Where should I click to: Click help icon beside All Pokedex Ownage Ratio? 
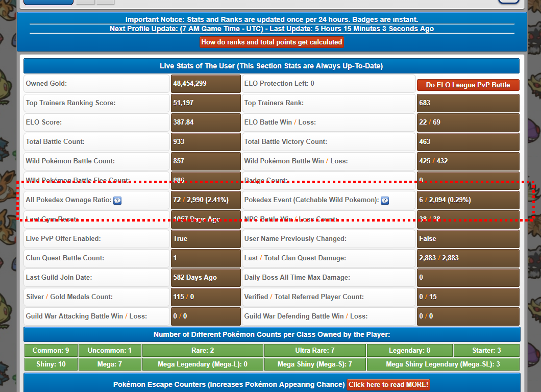(117, 201)
